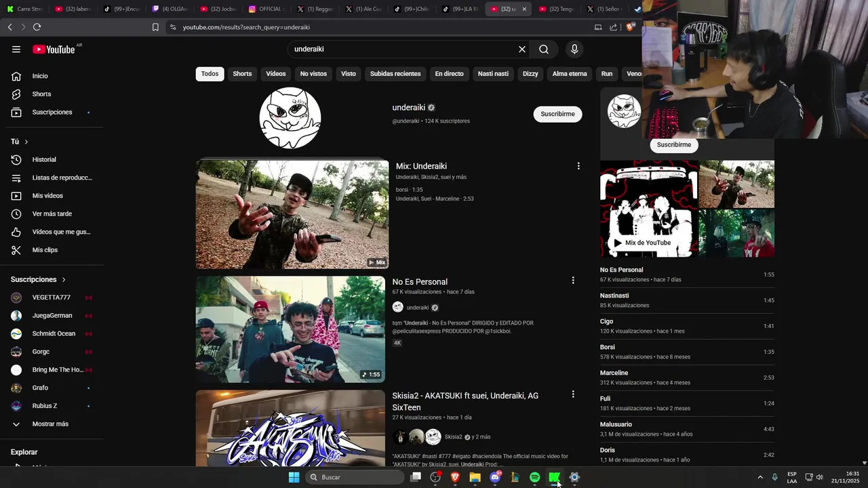Open Suscripciones in the sidebar
This screenshot has height=488, width=868.
pyautogui.click(x=52, y=112)
